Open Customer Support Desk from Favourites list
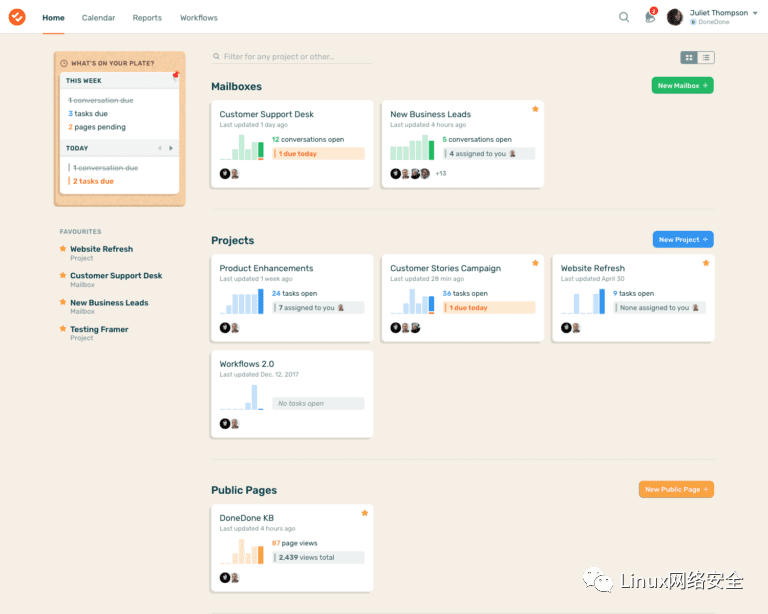768x614 pixels. click(116, 276)
